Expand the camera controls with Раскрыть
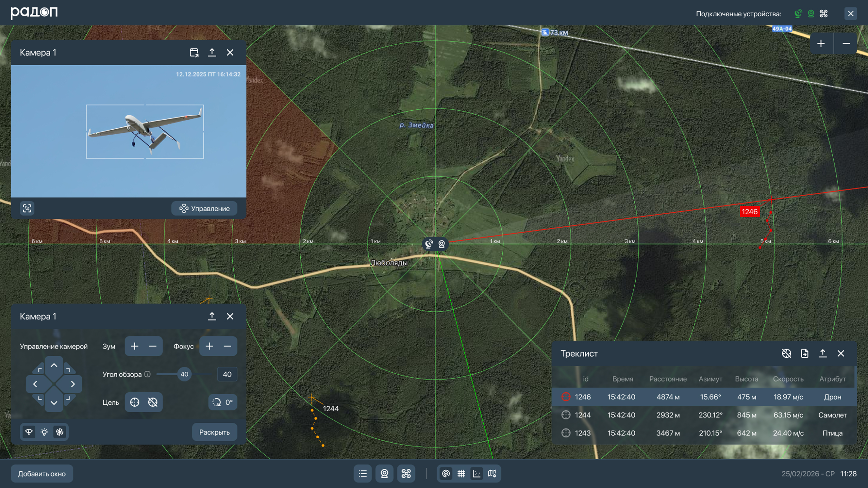This screenshot has width=868, height=488. (x=214, y=432)
